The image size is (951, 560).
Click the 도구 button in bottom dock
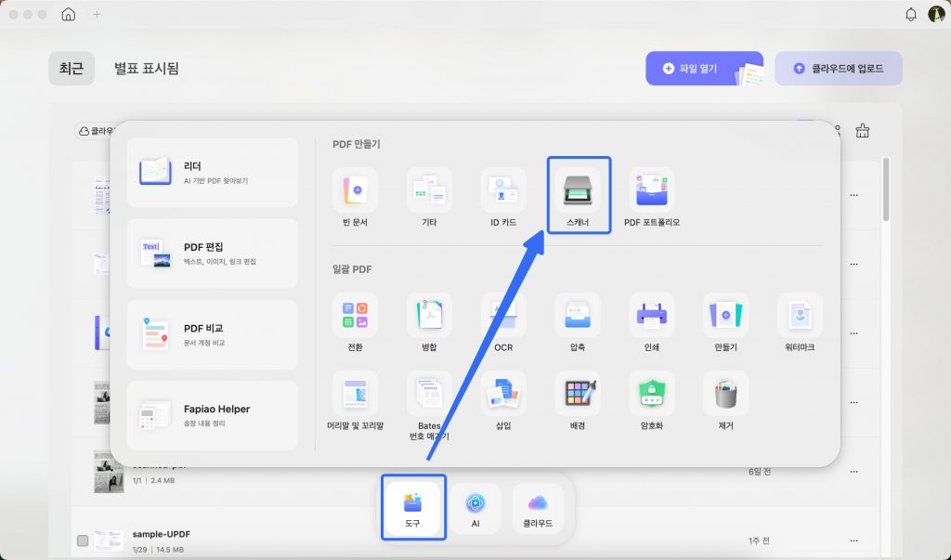pyautogui.click(x=412, y=508)
